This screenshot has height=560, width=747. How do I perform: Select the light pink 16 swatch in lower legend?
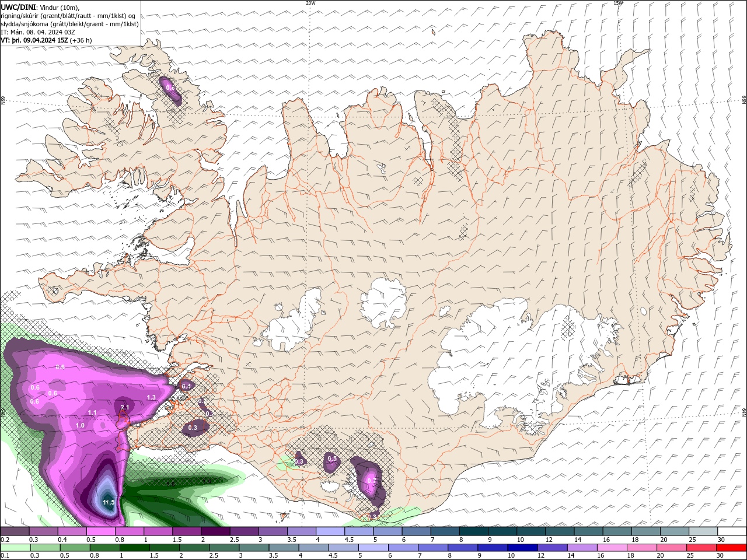pos(612,548)
